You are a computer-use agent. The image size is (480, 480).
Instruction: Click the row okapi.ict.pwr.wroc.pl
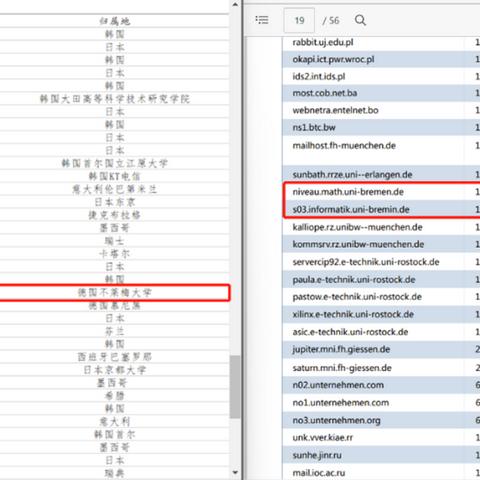[381, 59]
